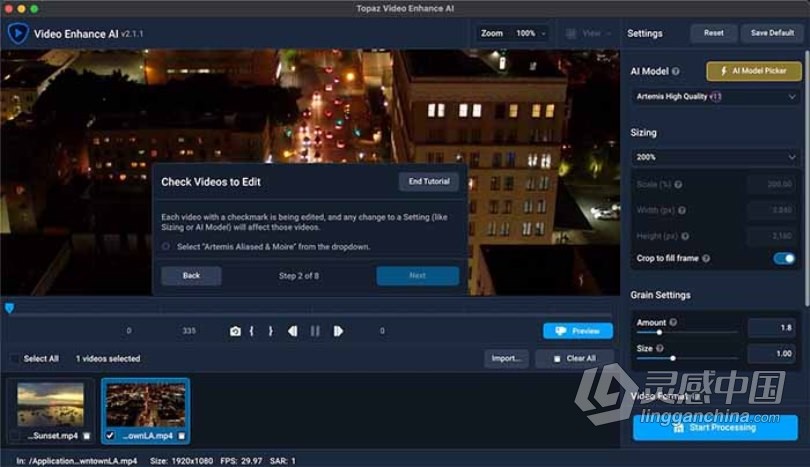Viewport: 810px width, 467px height.
Task: Set trim end with right brace icon
Action: 271,331
